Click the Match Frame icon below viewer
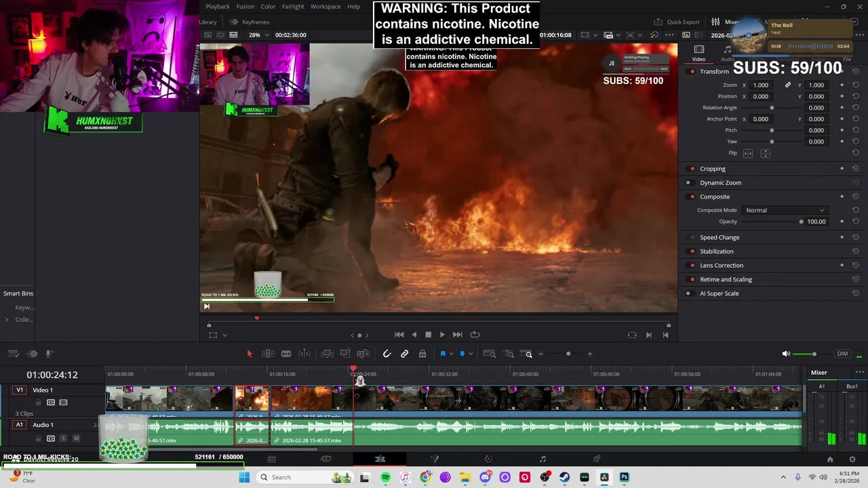 [632, 335]
